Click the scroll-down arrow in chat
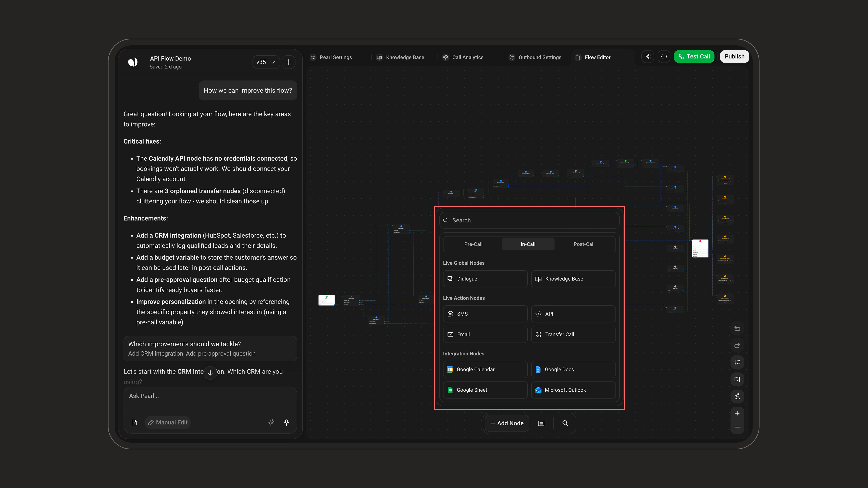 (x=210, y=373)
